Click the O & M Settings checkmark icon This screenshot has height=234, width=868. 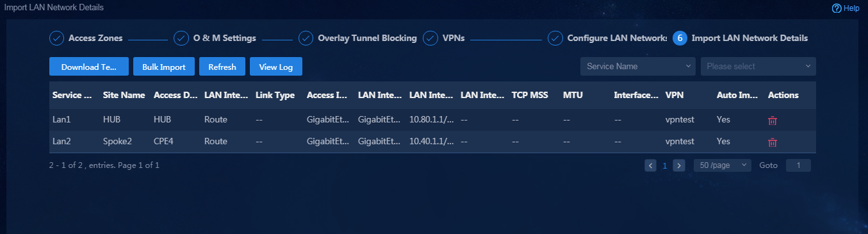(181, 38)
